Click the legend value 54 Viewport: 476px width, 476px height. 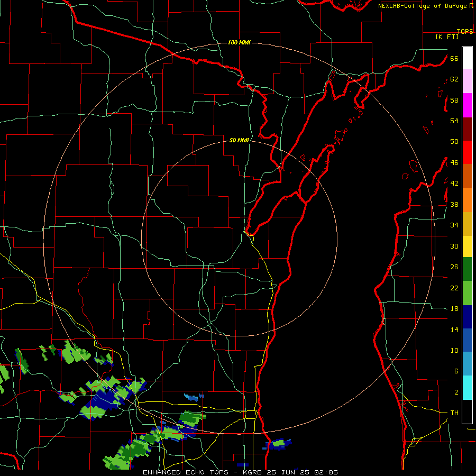(454, 121)
